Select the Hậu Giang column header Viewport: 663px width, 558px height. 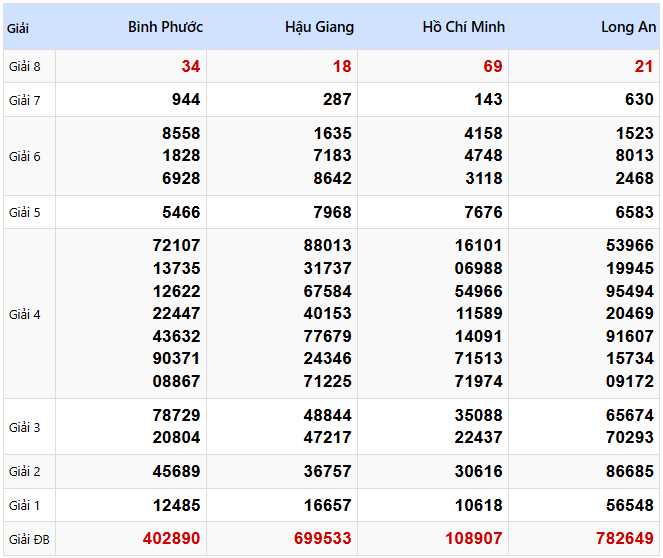pos(319,27)
